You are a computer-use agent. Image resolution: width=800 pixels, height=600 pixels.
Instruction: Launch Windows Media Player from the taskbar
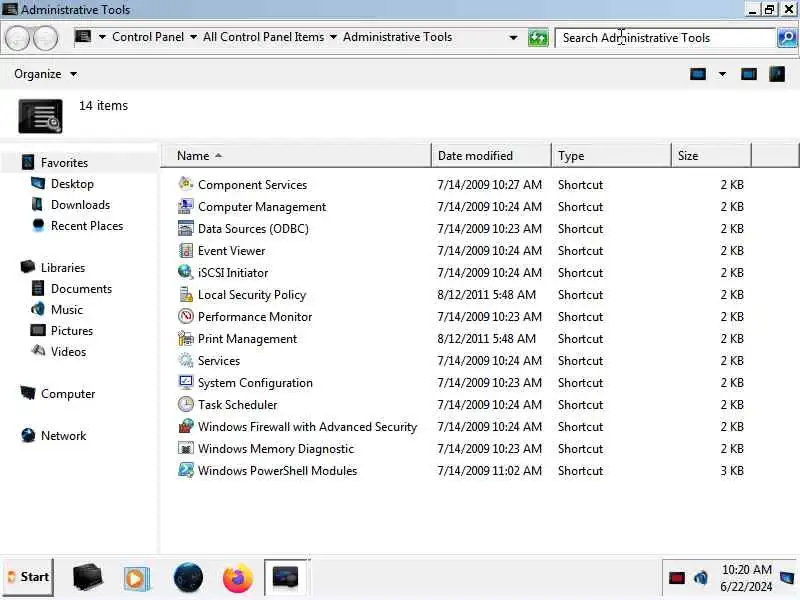point(136,578)
